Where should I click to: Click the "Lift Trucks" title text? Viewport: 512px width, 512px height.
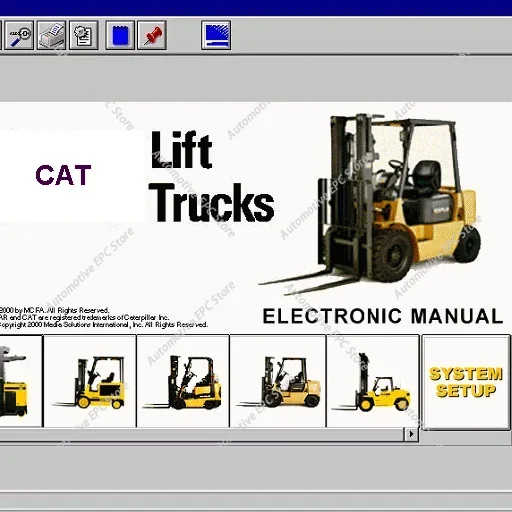tap(212, 177)
